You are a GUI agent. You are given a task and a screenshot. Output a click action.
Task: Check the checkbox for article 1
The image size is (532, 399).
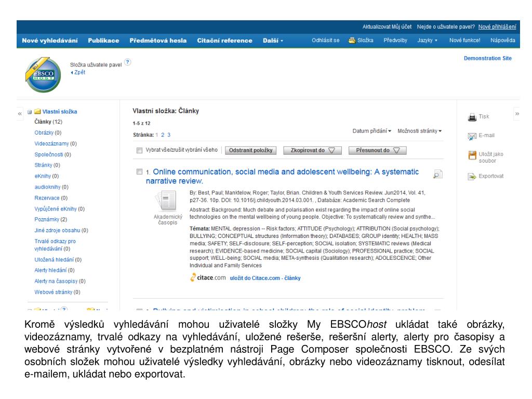pos(139,171)
